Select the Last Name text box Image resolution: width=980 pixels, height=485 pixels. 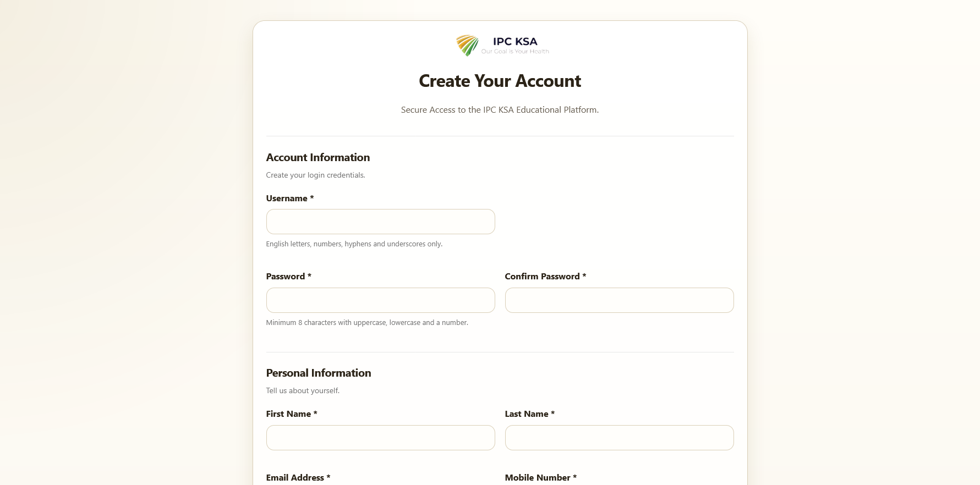pyautogui.click(x=619, y=438)
